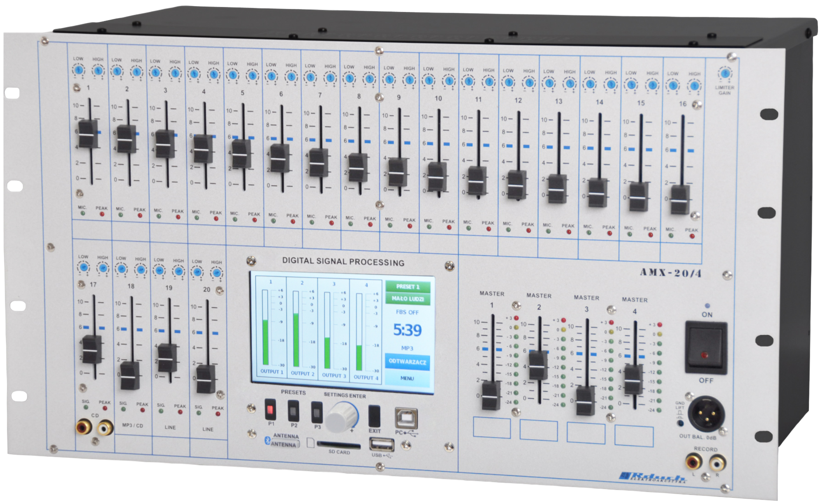
Task: Click channel 1 fader cap
Action: (x=88, y=134)
